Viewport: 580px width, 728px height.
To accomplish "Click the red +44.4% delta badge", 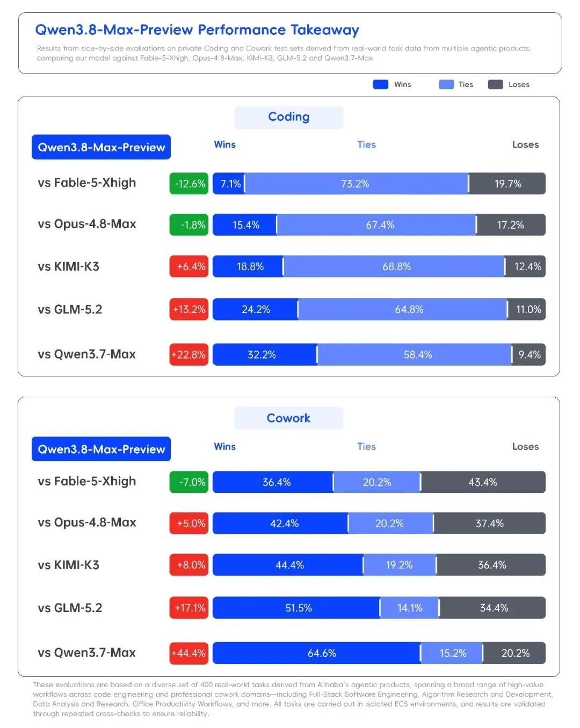I will click(x=189, y=653).
